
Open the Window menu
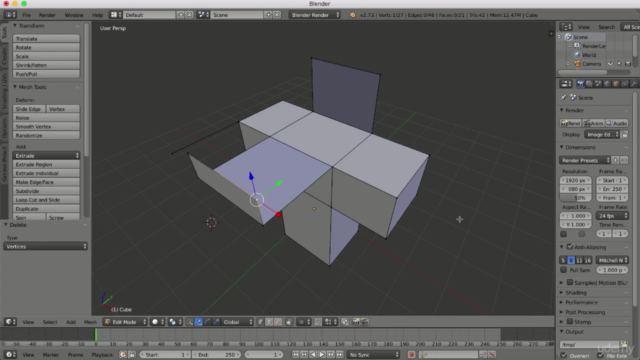coord(74,15)
